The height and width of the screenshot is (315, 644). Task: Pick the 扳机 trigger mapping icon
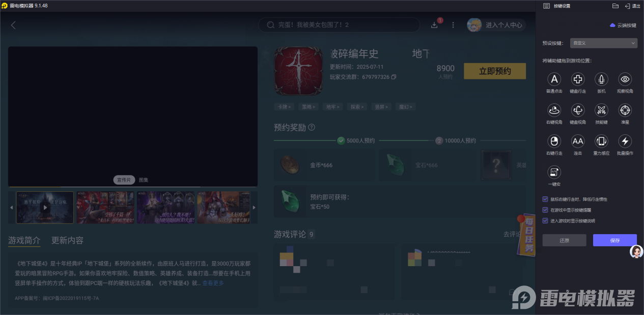click(x=601, y=79)
